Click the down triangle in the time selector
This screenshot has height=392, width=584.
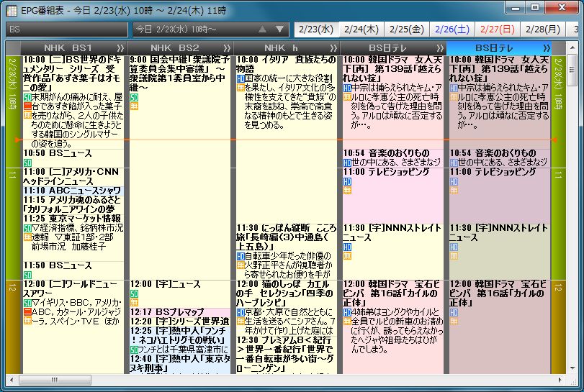click(279, 29)
